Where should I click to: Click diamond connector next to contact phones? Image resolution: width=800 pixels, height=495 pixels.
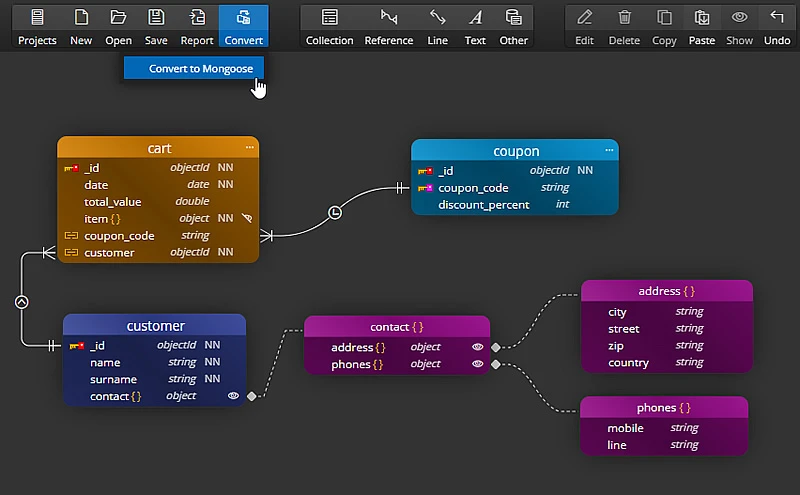pos(495,364)
